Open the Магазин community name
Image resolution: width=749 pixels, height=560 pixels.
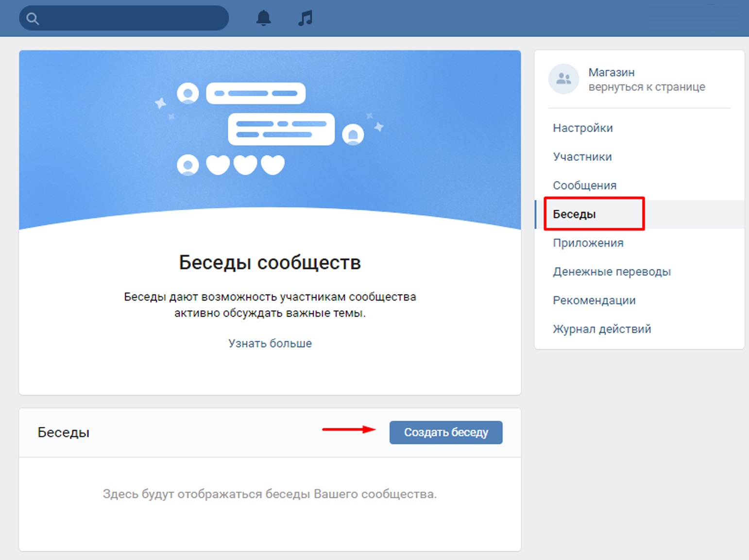[x=611, y=72]
